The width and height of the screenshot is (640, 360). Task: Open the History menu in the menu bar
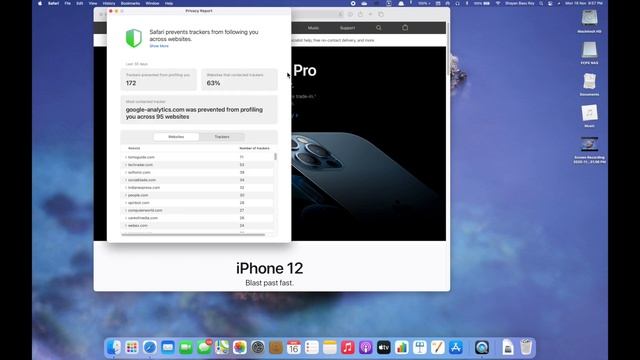pyautogui.click(x=109, y=3)
